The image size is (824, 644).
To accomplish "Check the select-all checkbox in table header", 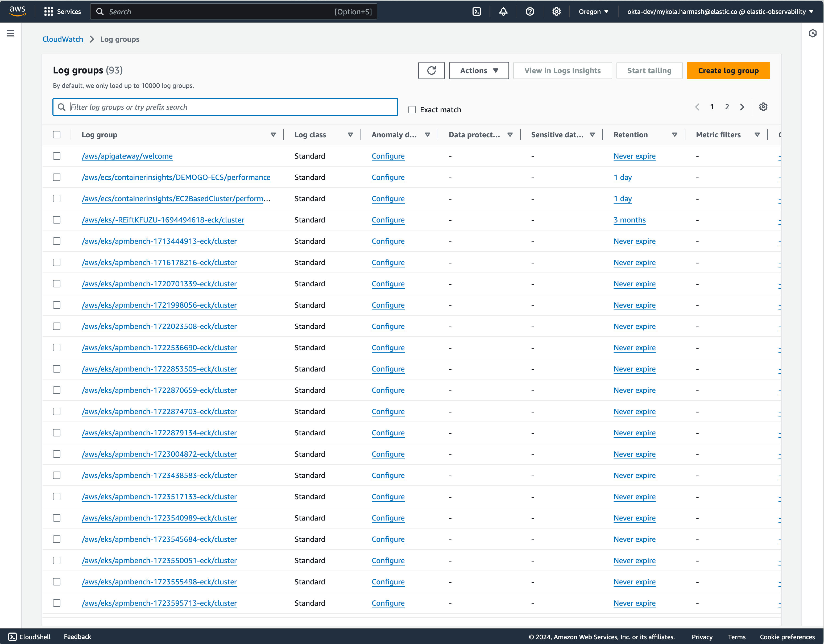I will (57, 134).
